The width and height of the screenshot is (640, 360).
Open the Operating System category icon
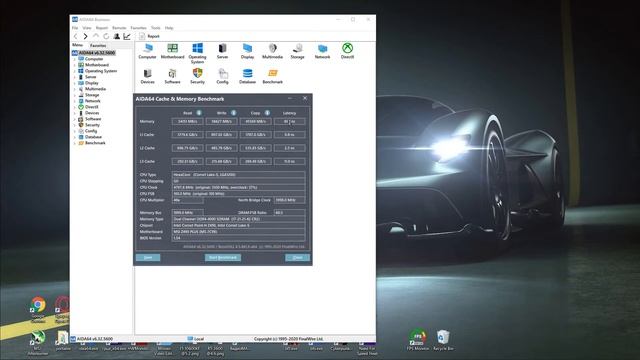point(197,53)
